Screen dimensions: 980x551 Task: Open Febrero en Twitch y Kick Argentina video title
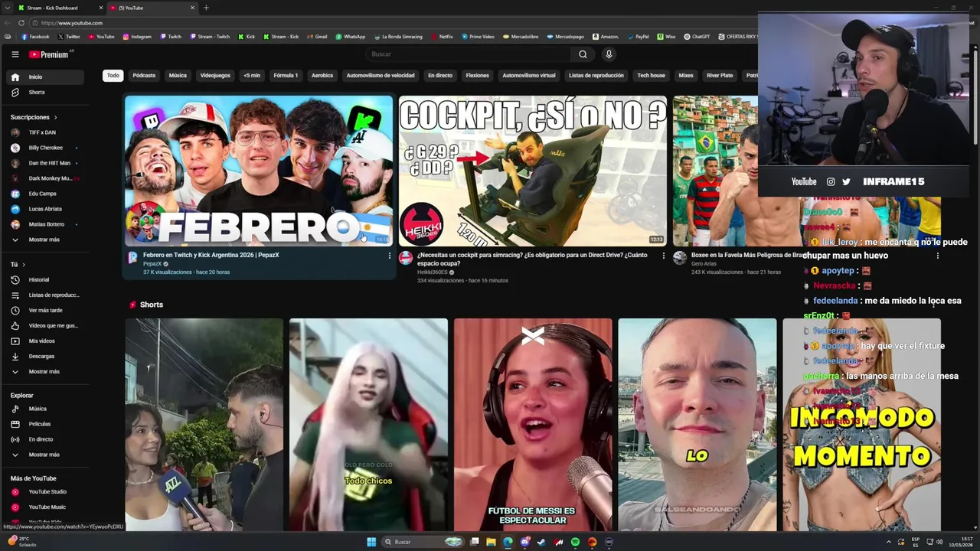(x=211, y=255)
